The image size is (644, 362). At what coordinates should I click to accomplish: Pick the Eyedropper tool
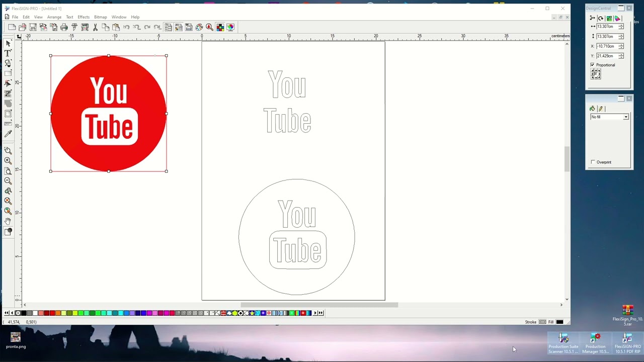click(x=8, y=134)
